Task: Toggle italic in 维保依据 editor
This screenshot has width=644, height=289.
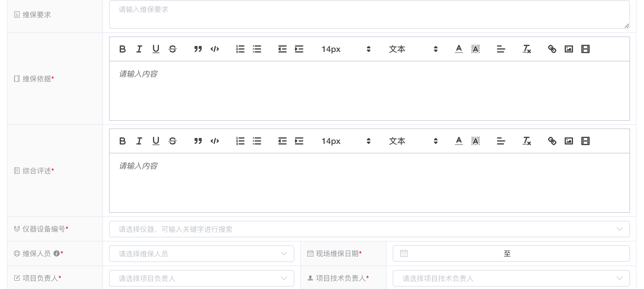Action: (139, 49)
